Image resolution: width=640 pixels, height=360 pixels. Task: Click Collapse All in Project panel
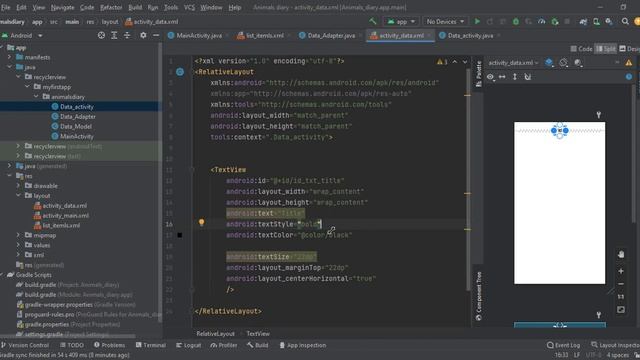[127, 36]
